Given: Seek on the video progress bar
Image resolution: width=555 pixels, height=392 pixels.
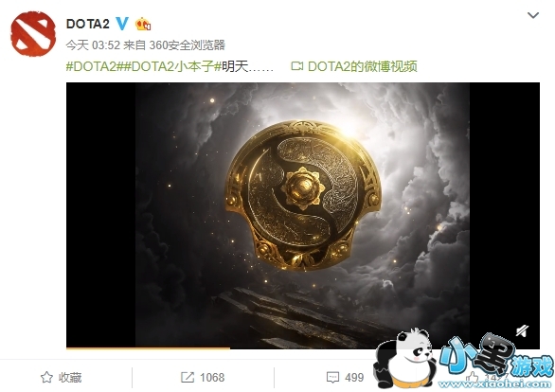Looking at the screenshot, I should pyautogui.click(x=303, y=348).
